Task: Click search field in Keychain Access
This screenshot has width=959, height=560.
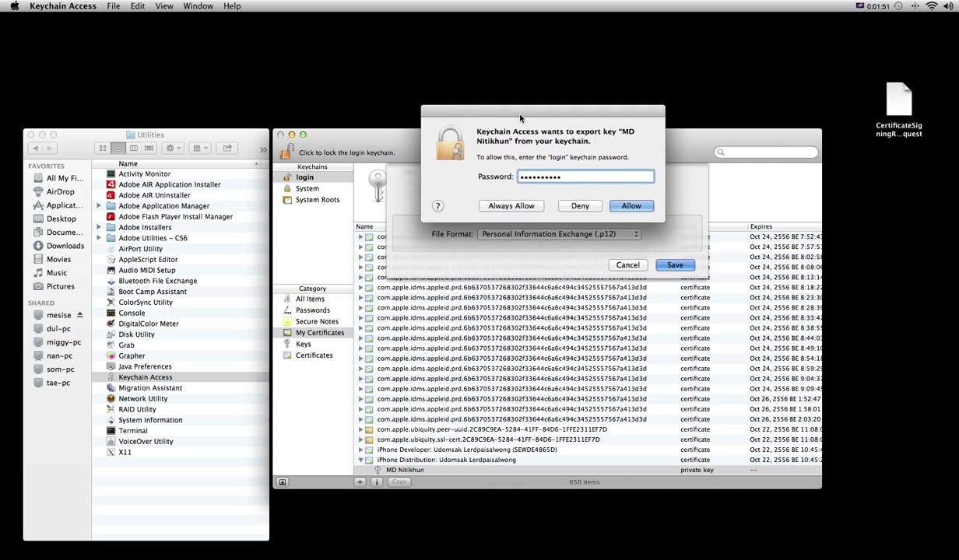Action: click(766, 152)
